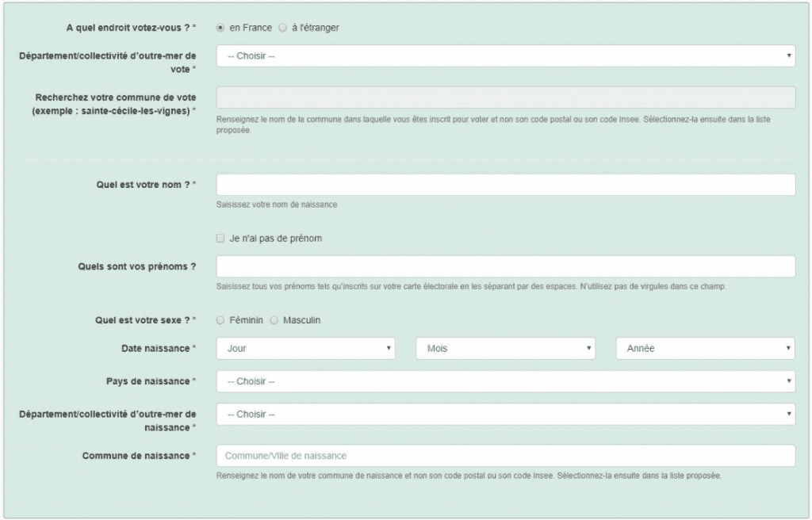Expand the birth département dropdown

505,415
